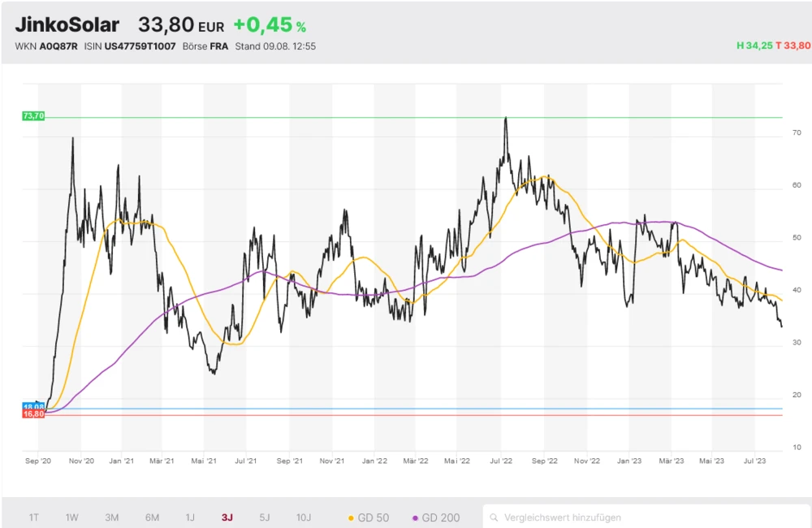Image resolution: width=812 pixels, height=528 pixels.
Task: Click the Jul '22 x-axis label
Action: 500,461
